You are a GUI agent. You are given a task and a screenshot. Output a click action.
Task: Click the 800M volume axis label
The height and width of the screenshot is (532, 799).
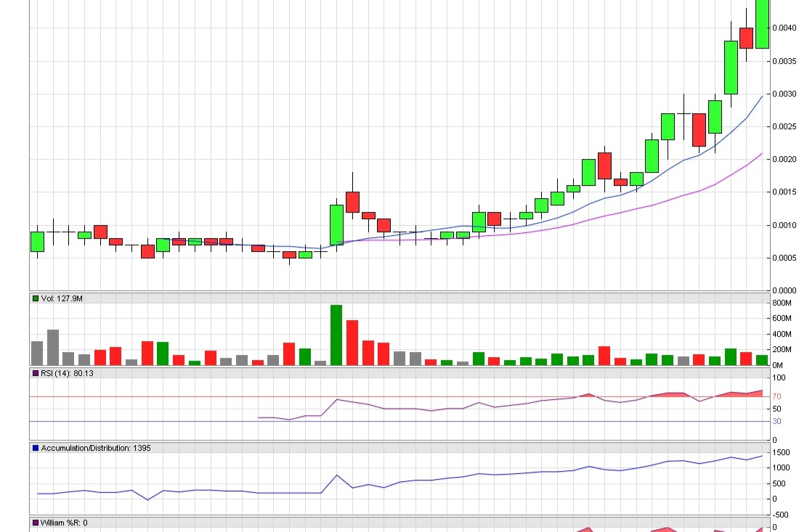pyautogui.click(x=782, y=303)
